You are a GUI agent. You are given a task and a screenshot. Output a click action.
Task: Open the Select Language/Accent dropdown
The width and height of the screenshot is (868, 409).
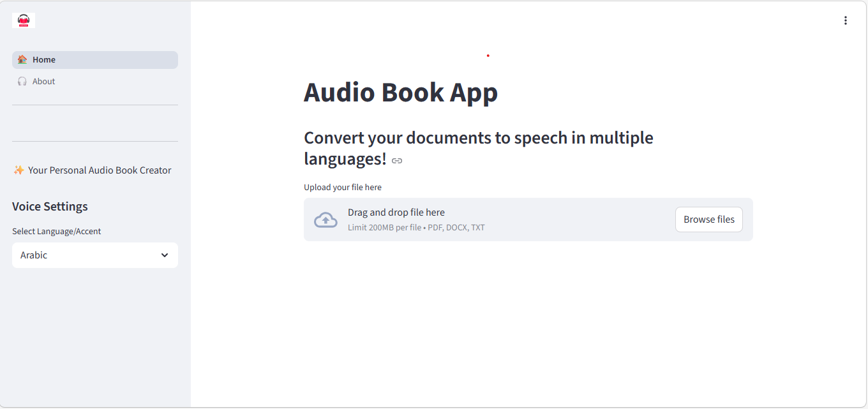click(x=94, y=255)
